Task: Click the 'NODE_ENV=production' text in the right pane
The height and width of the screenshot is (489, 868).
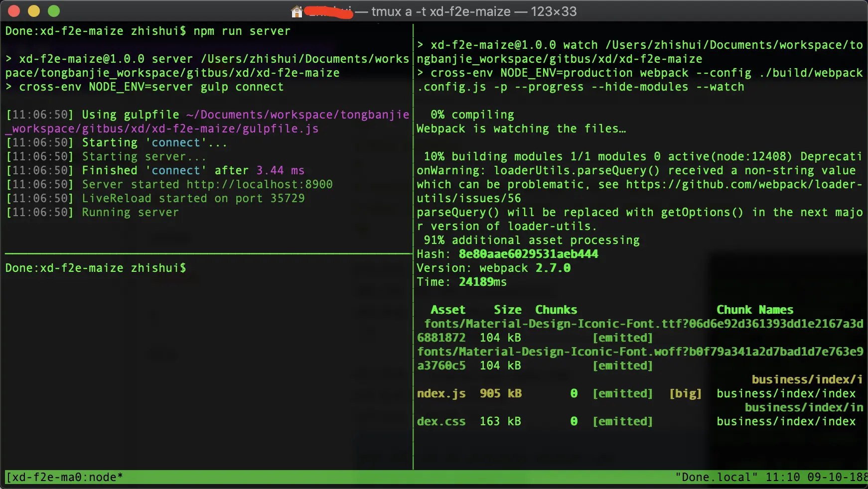Action: (567, 73)
